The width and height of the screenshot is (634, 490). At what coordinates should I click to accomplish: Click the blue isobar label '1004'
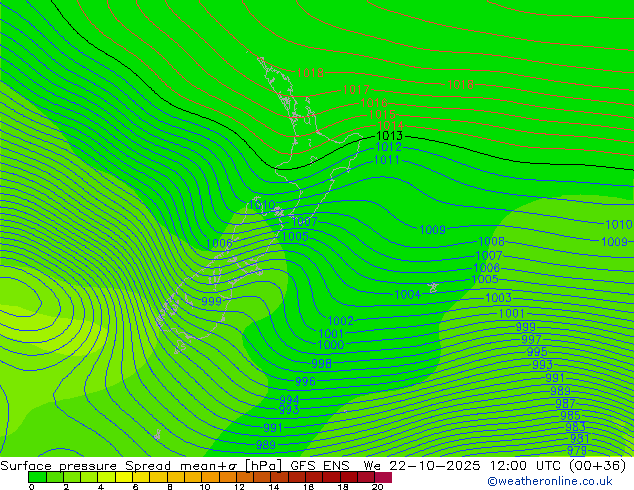pos(408,294)
